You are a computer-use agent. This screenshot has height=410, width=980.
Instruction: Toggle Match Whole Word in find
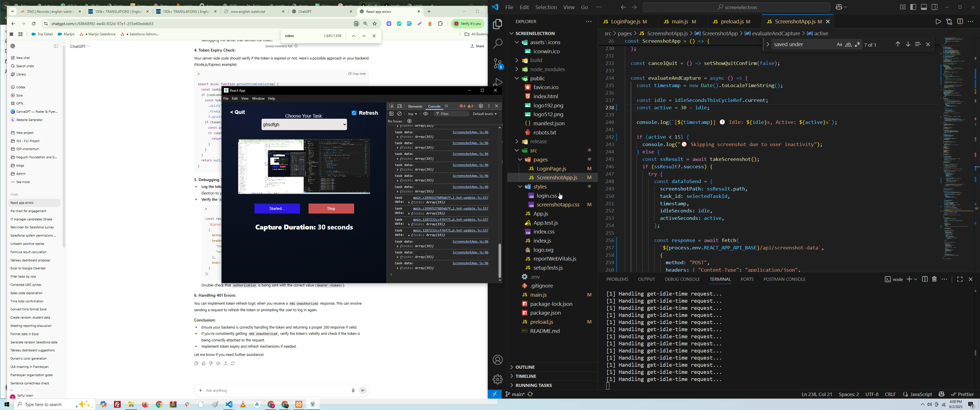coord(848,44)
